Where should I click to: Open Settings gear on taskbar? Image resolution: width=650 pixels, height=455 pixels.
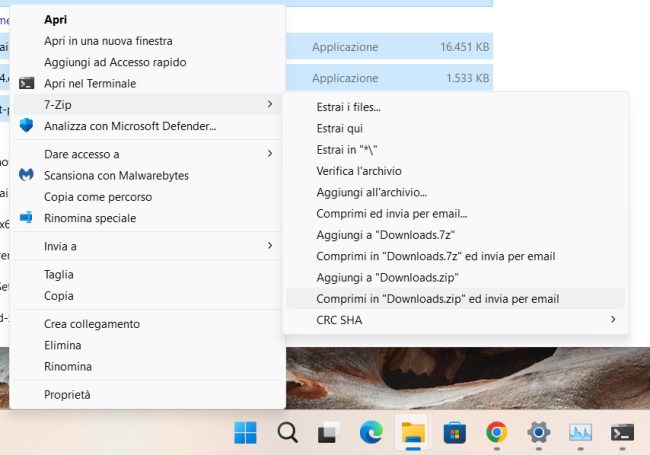coord(538,433)
